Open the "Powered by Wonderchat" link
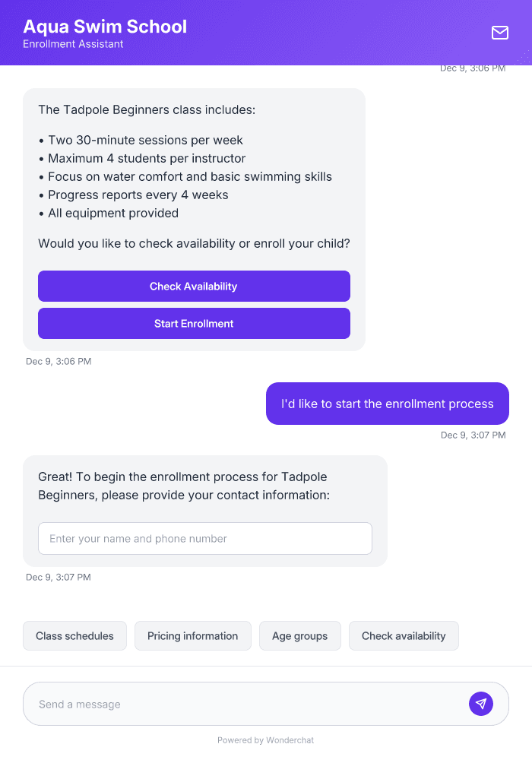The image size is (532, 760). (265, 739)
